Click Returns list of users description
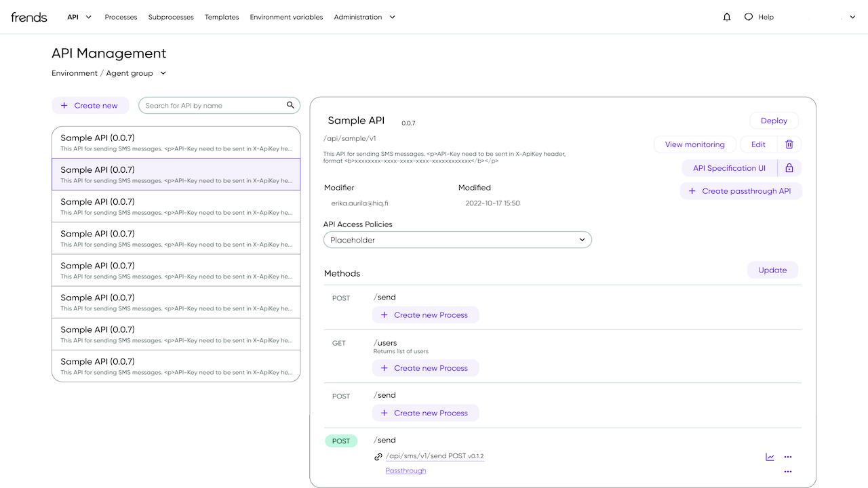This screenshot has width=868, height=488. point(401,351)
